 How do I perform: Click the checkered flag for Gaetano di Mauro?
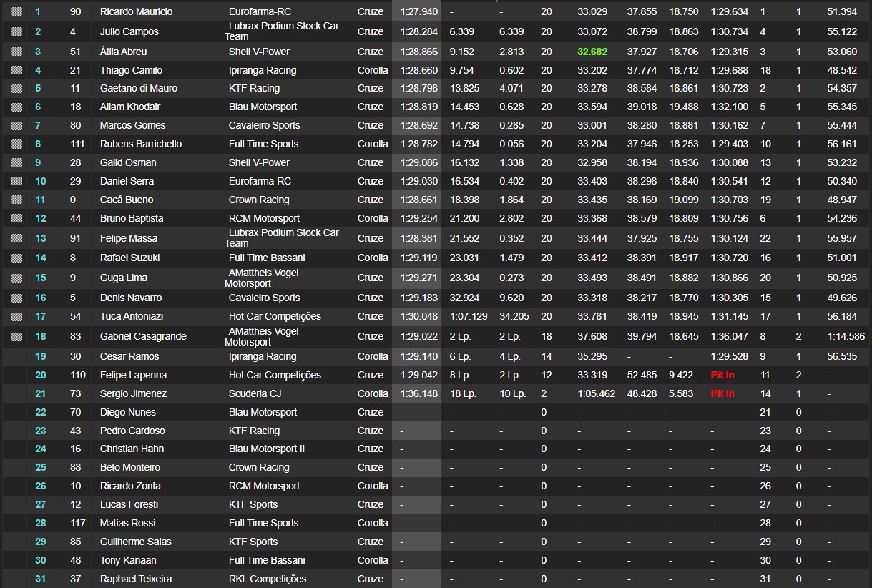pos(17,88)
